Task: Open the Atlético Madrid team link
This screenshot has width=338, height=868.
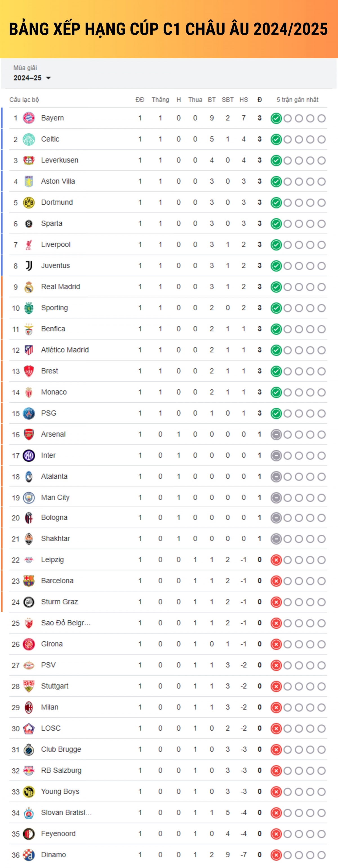Action: [65, 350]
